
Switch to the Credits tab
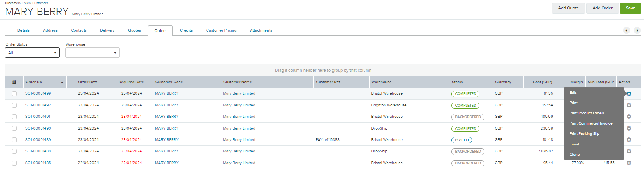pos(186,30)
